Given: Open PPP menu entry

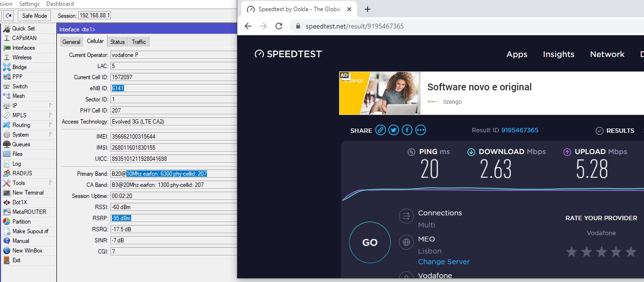Looking at the screenshot, I should (17, 77).
